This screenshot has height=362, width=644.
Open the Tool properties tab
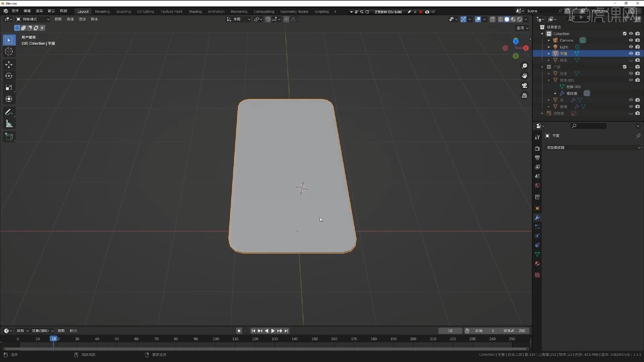[537, 137]
